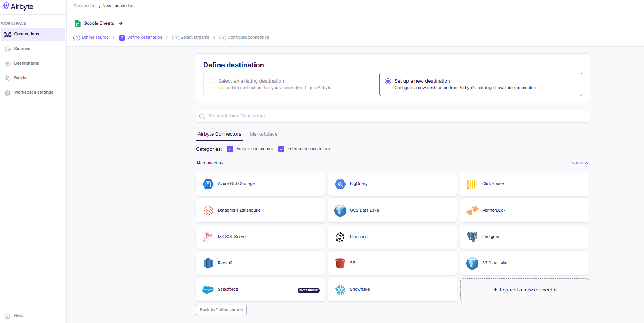Viewport: 644px width, 323px height.
Task: Select Set up a new destination radio
Action: [388, 81]
